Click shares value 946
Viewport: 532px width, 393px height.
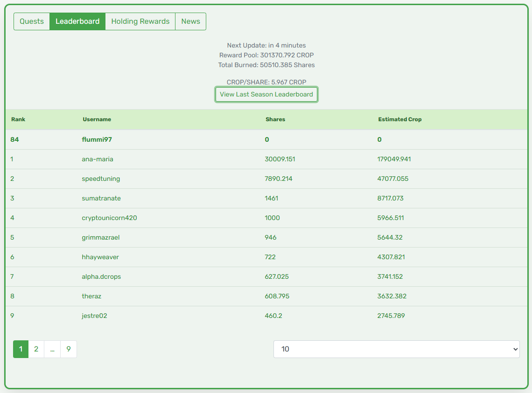270,237
